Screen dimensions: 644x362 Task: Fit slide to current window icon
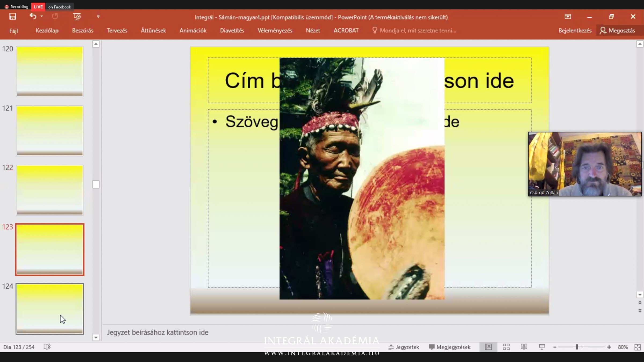638,347
